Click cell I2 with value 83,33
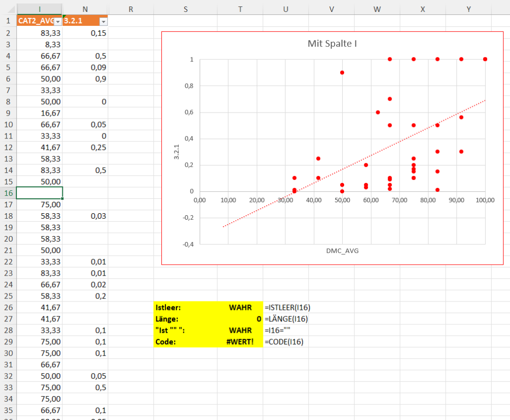The width and height of the screenshot is (510, 420). tap(39, 33)
